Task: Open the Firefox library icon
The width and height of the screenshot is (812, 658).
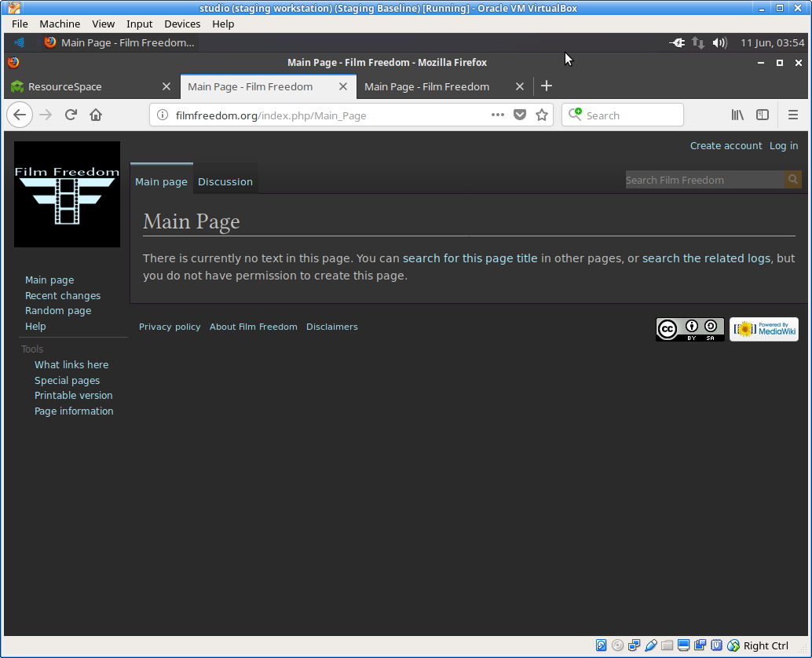Action: [x=737, y=115]
